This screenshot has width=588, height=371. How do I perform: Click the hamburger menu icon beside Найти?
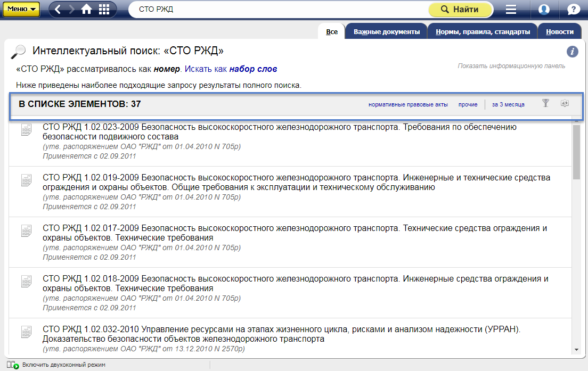point(511,10)
